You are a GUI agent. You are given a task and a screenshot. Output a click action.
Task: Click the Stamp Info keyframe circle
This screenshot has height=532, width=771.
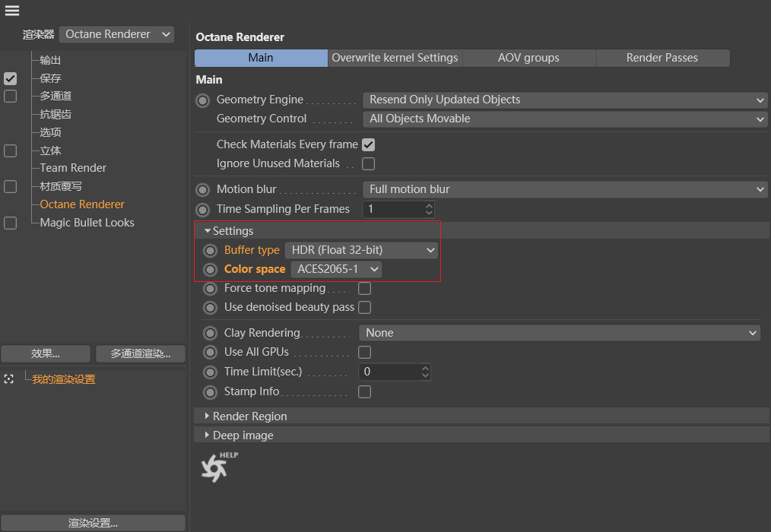211,392
